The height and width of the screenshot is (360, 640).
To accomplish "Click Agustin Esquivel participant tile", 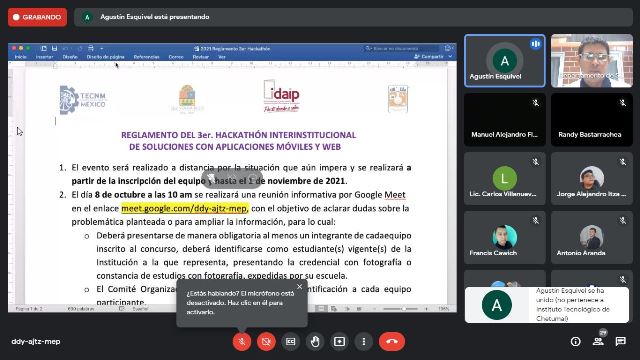I will tap(505, 61).
